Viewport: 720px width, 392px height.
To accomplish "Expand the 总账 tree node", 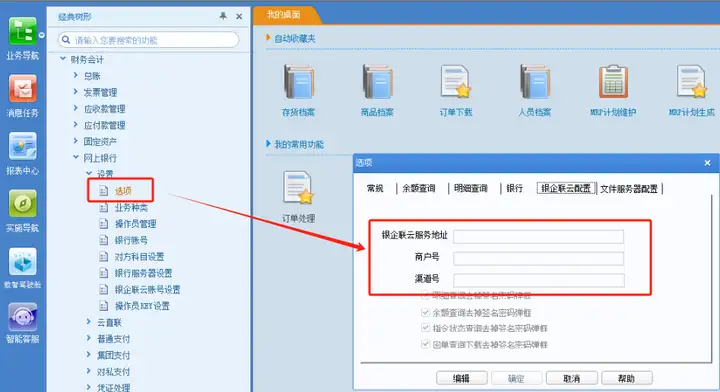I will 75,75.
